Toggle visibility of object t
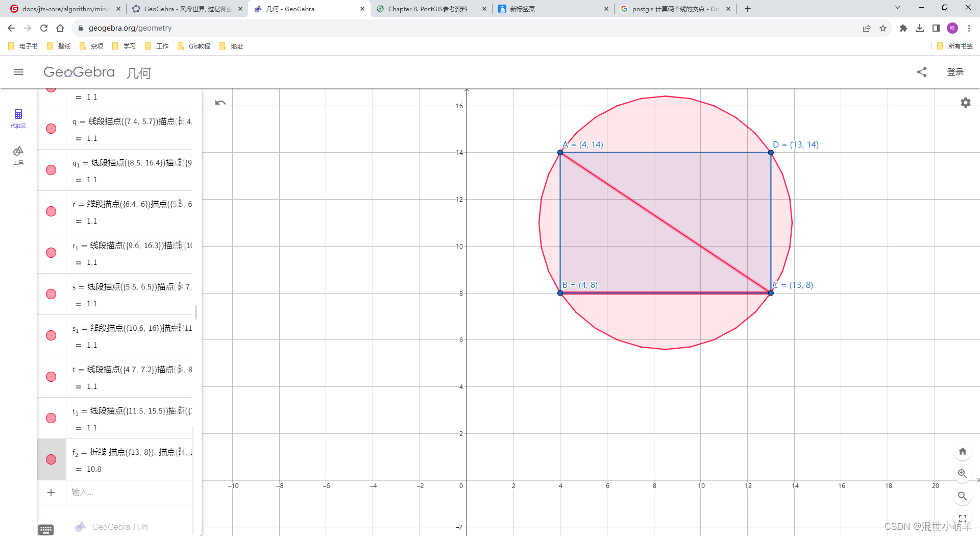The image size is (980, 536). point(51,377)
